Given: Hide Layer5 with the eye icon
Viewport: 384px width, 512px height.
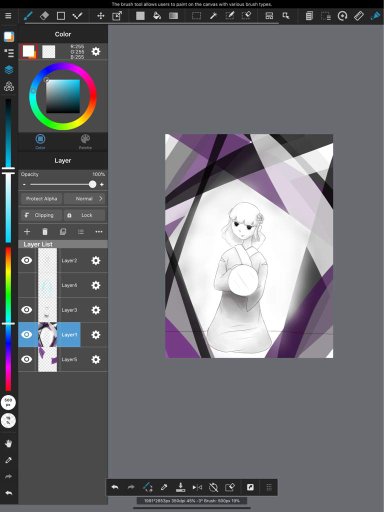Looking at the screenshot, I should pos(27,359).
